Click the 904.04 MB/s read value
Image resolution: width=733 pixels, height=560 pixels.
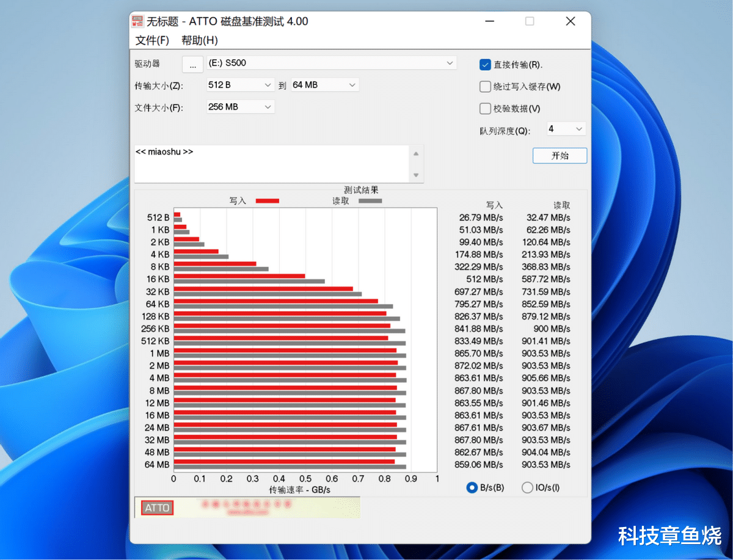(x=546, y=453)
